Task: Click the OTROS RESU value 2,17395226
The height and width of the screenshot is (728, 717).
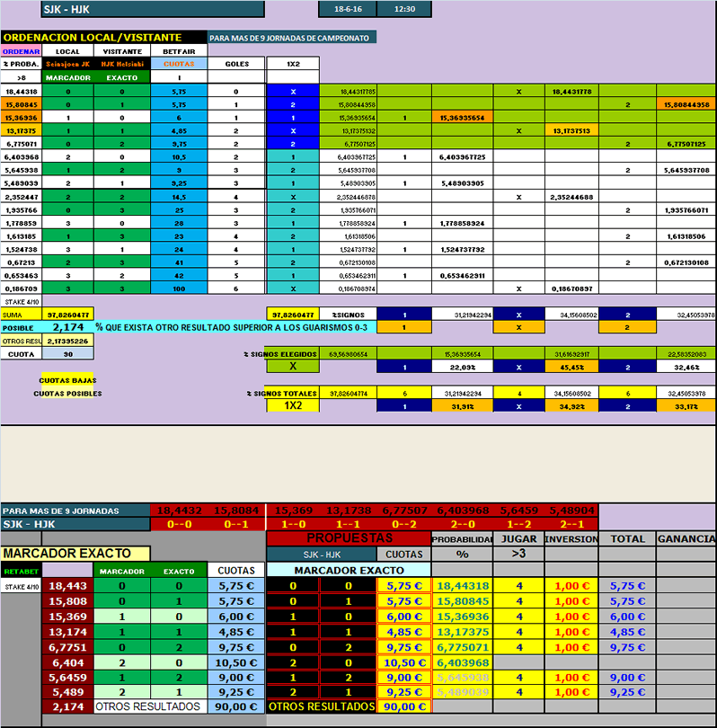Action: click(67, 341)
